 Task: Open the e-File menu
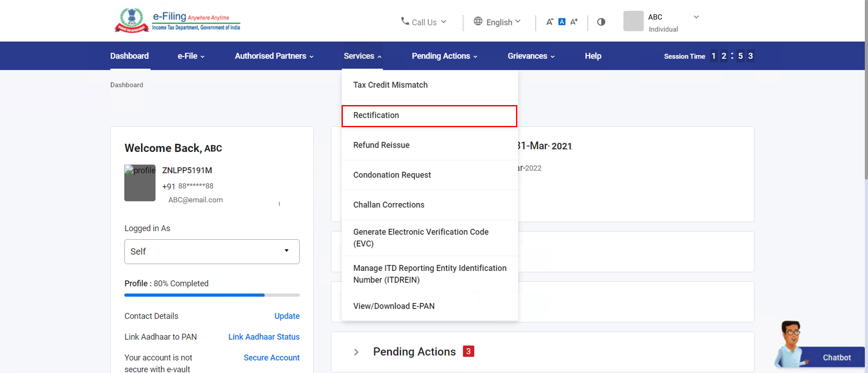click(x=191, y=56)
